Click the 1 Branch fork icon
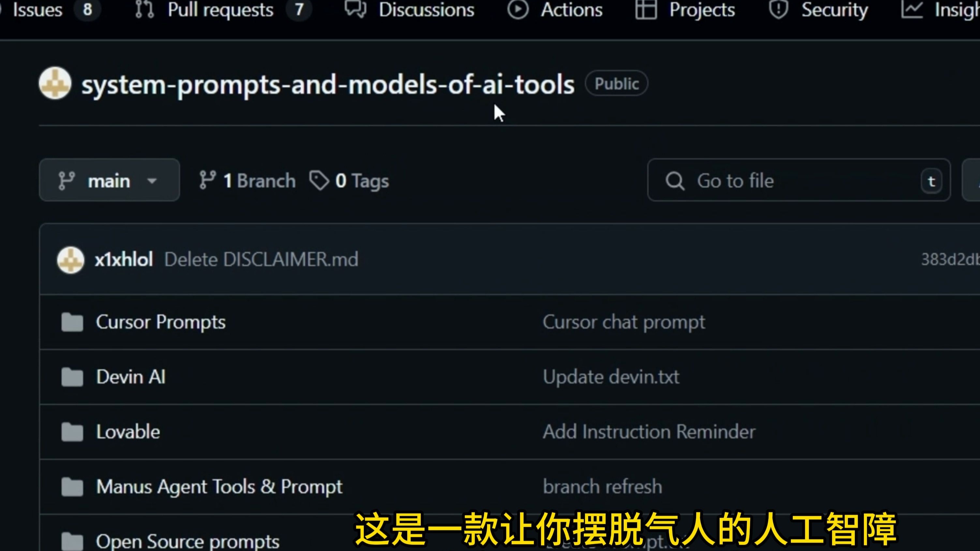Viewport: 980px width, 551px height. tap(207, 180)
